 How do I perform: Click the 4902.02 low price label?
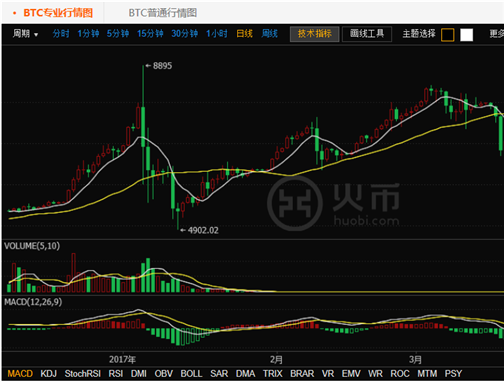pos(203,230)
